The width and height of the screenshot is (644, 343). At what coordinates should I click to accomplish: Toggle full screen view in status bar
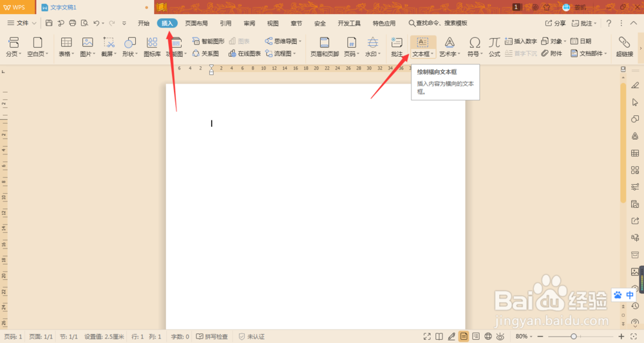tap(427, 337)
